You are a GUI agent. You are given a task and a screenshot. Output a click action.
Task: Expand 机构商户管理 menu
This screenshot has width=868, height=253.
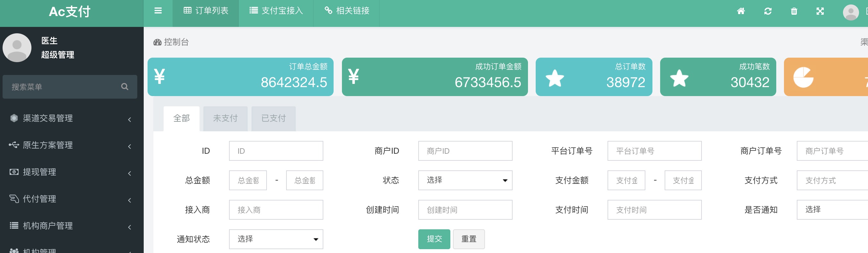click(72, 226)
